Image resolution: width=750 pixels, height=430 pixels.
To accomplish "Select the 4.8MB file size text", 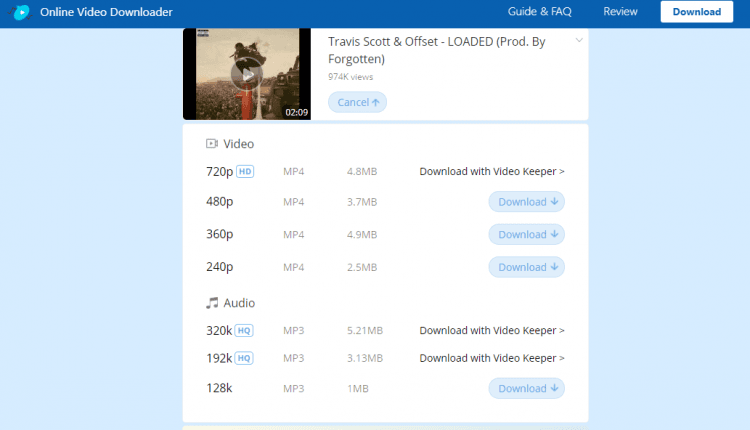I will [362, 171].
